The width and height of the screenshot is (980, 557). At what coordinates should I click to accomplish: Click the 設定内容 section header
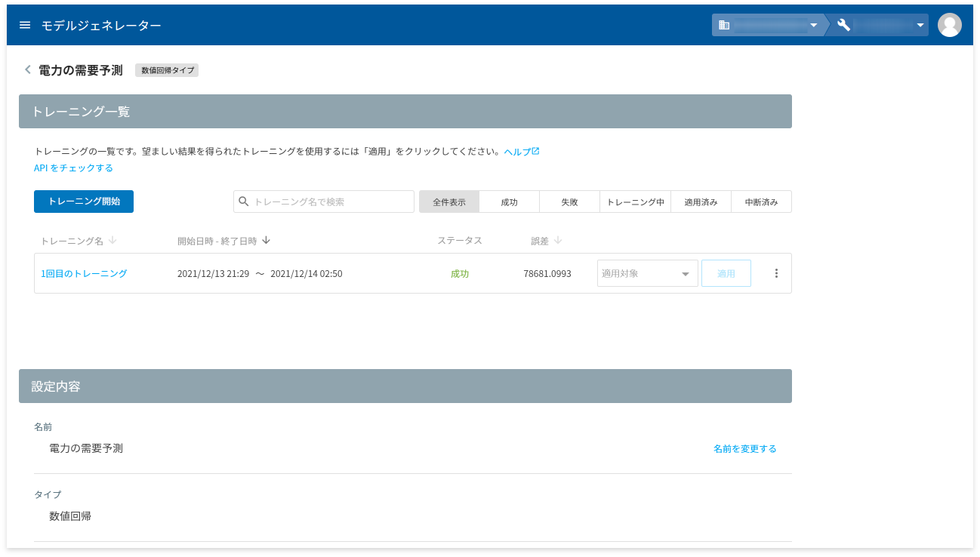click(x=405, y=386)
